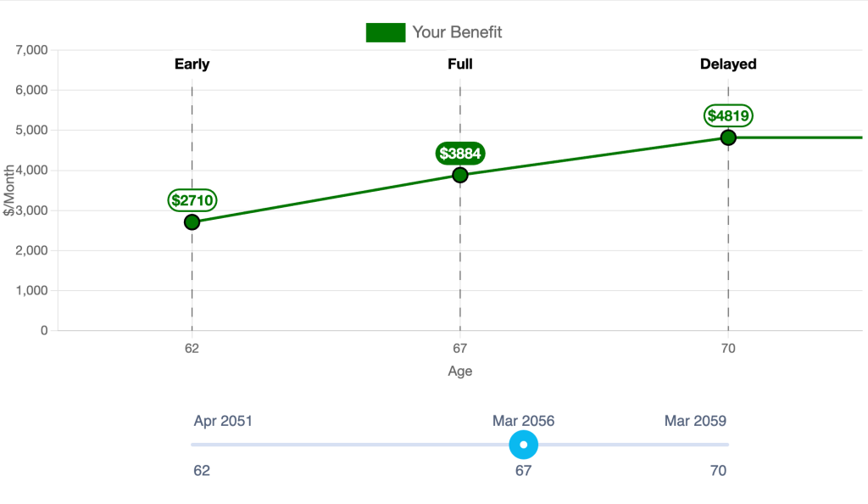Click the Delayed heading above the chart line
The image size is (868, 504).
(x=728, y=64)
